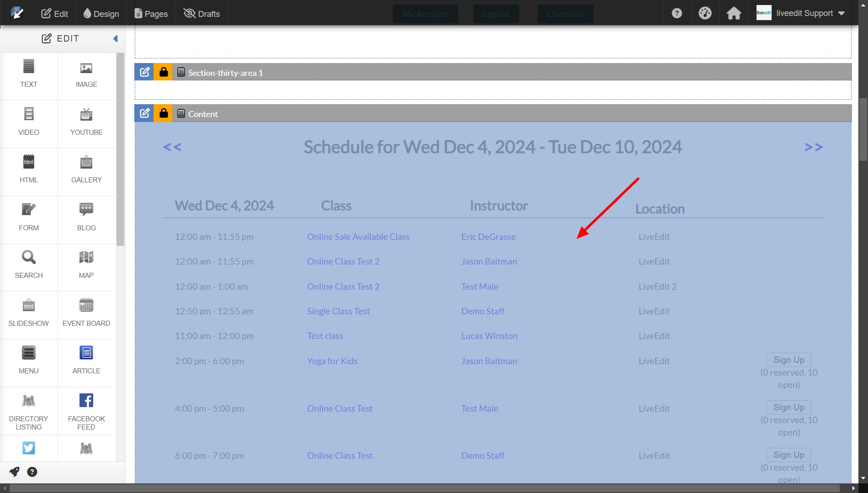Toggle lock on Section-thirty-area 1

click(163, 72)
